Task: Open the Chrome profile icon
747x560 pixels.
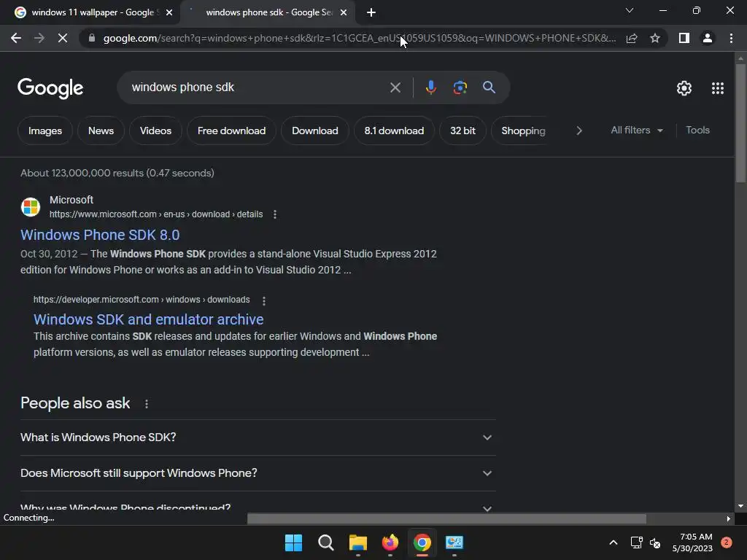Action: pos(708,38)
